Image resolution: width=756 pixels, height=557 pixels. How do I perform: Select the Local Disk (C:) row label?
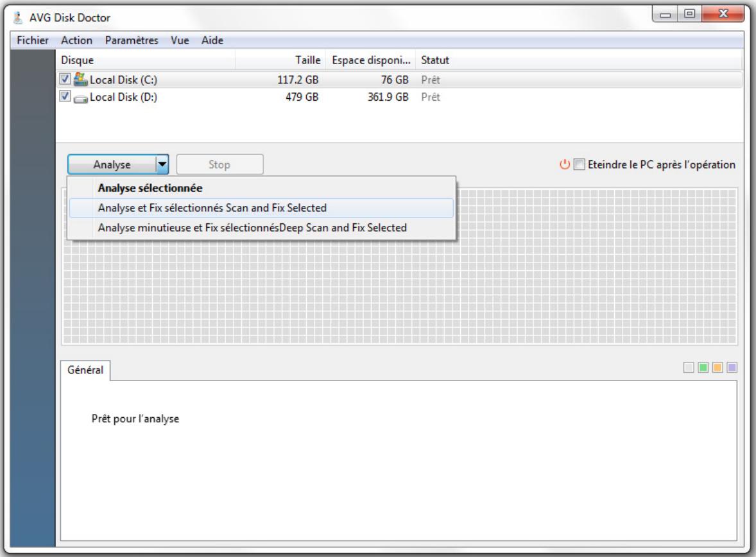[x=123, y=80]
